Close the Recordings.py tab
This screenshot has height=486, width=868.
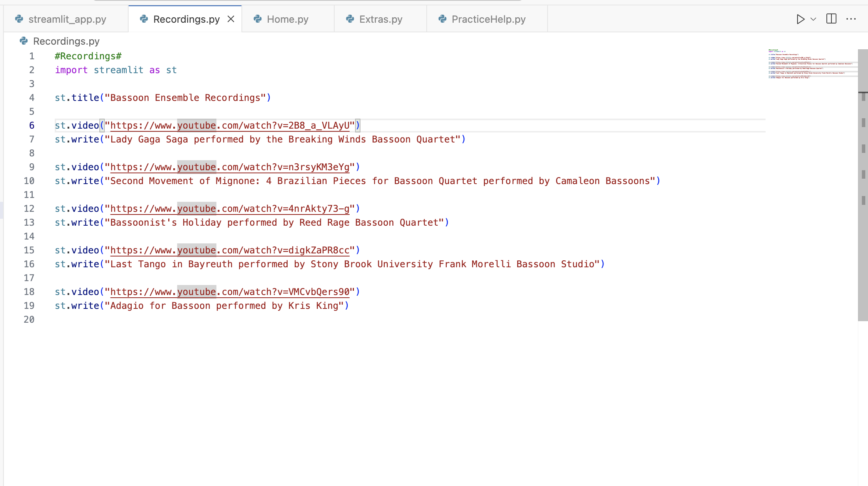point(231,19)
